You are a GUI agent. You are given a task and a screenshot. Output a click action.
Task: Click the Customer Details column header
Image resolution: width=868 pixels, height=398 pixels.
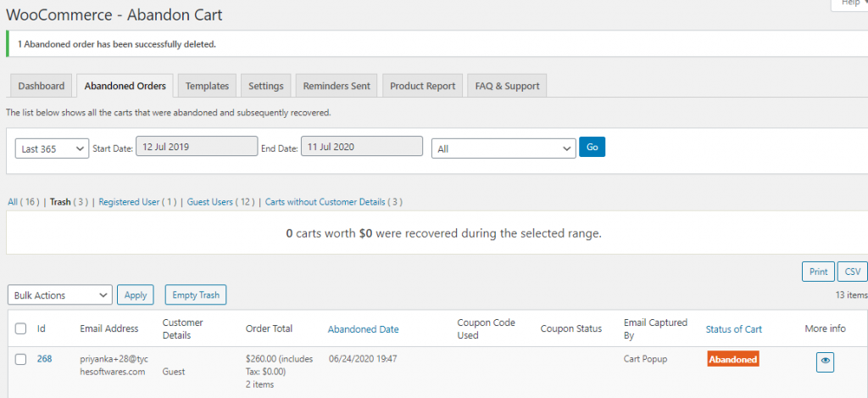[x=183, y=328]
